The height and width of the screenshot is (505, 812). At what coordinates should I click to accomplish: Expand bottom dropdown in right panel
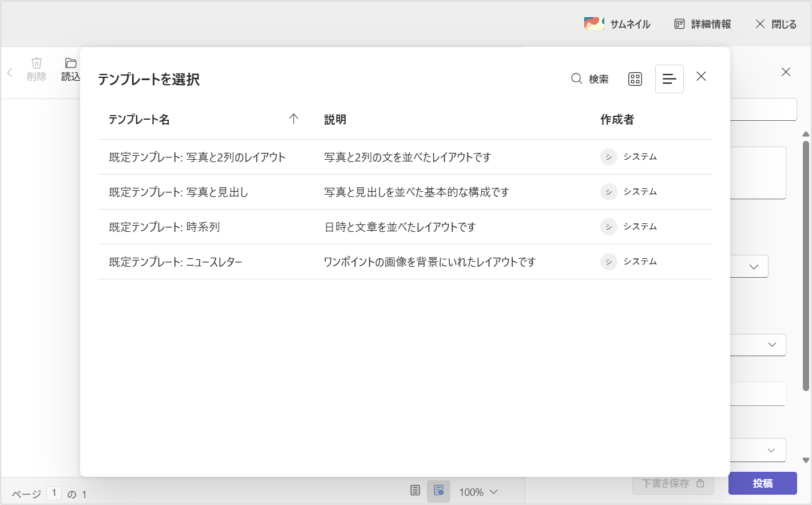[x=771, y=450]
